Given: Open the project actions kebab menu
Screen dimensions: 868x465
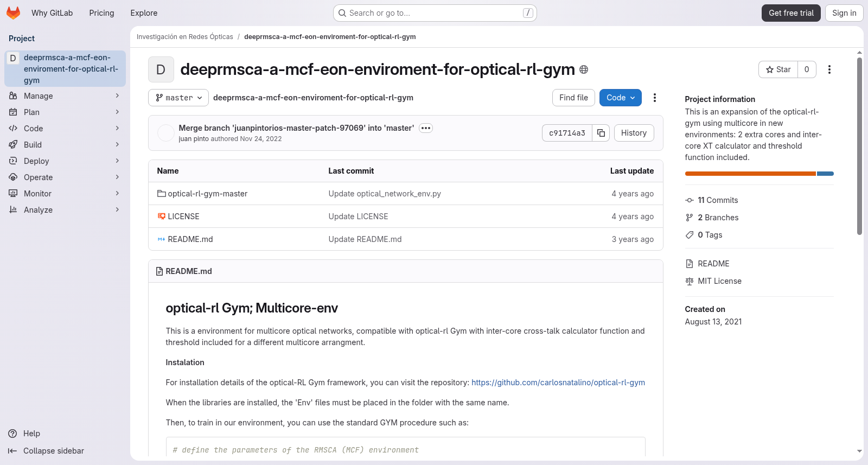Looking at the screenshot, I should point(829,69).
